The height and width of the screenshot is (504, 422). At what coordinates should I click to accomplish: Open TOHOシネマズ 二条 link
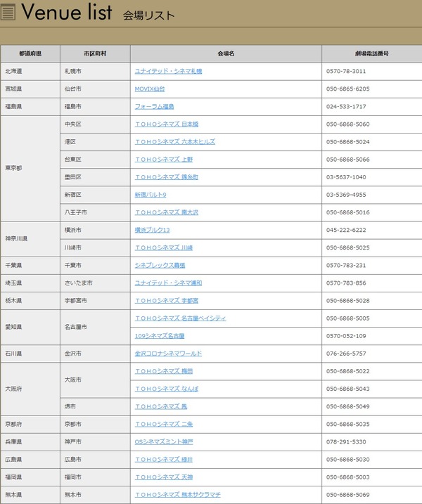(164, 425)
